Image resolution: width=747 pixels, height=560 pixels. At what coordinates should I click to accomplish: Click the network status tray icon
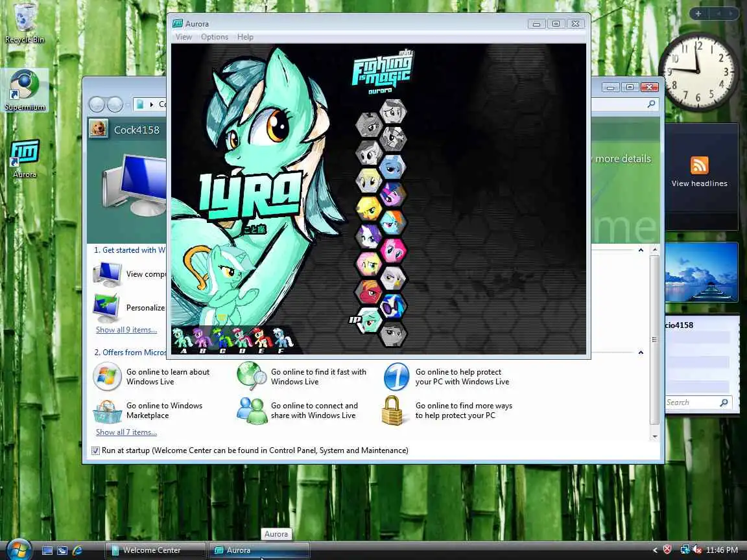(685, 550)
